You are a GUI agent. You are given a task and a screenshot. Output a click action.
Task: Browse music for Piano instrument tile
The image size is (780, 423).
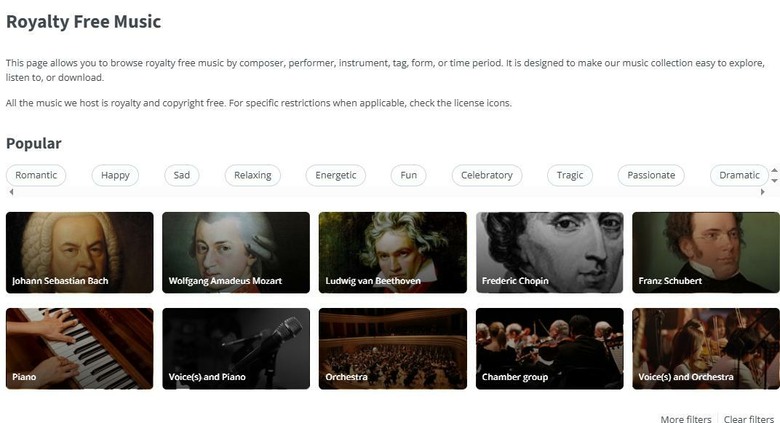(80, 348)
